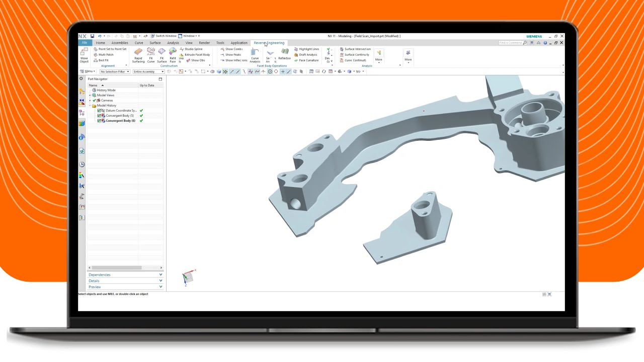This screenshot has width=644, height=362.
Task: Click the Face Curvature button
Action: 306,60
